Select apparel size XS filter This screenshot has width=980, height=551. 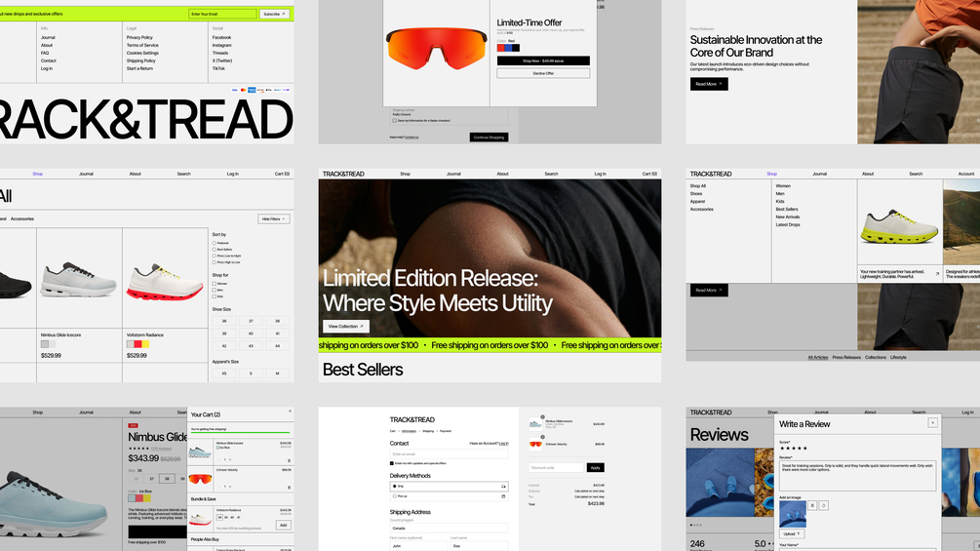223,373
